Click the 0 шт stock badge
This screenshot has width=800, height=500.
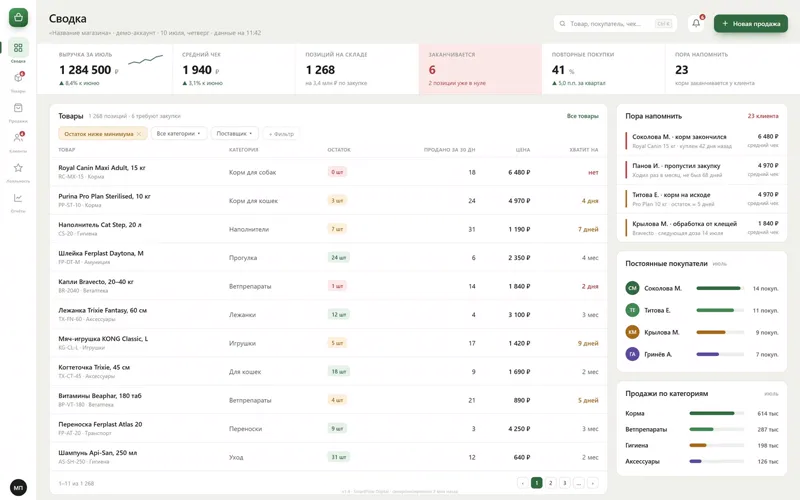337,172
